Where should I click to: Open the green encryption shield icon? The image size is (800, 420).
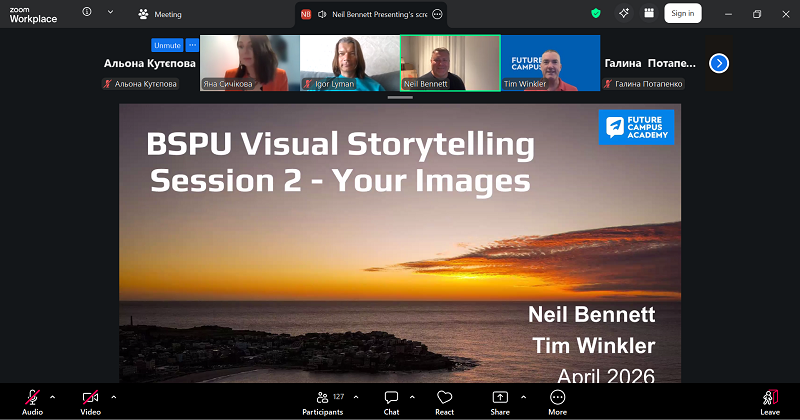pyautogui.click(x=597, y=13)
